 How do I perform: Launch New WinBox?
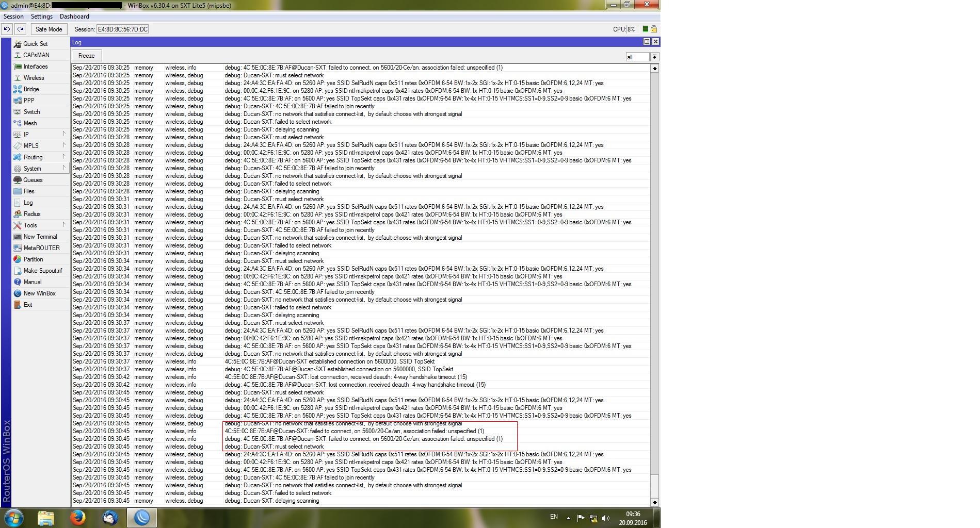(39, 293)
